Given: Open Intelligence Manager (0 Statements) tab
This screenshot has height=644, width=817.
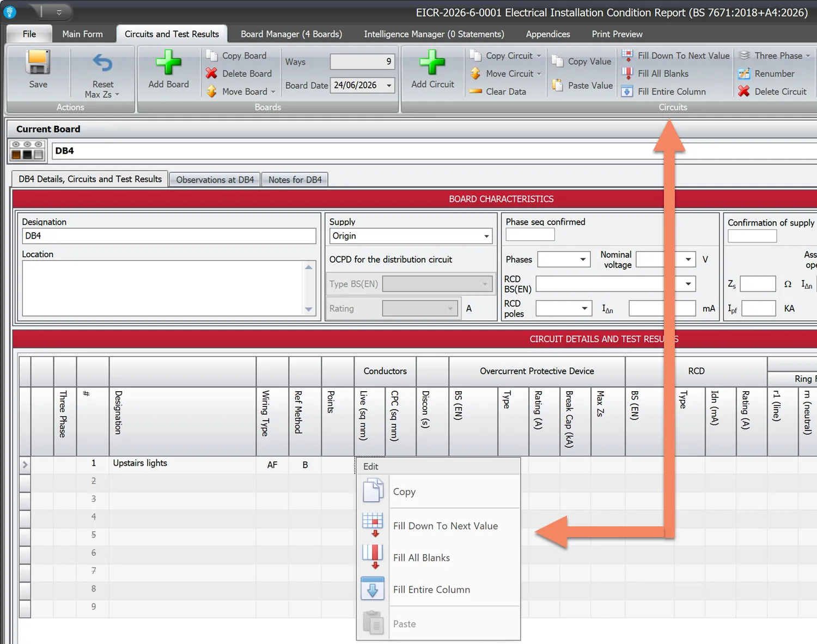Looking at the screenshot, I should 434,34.
